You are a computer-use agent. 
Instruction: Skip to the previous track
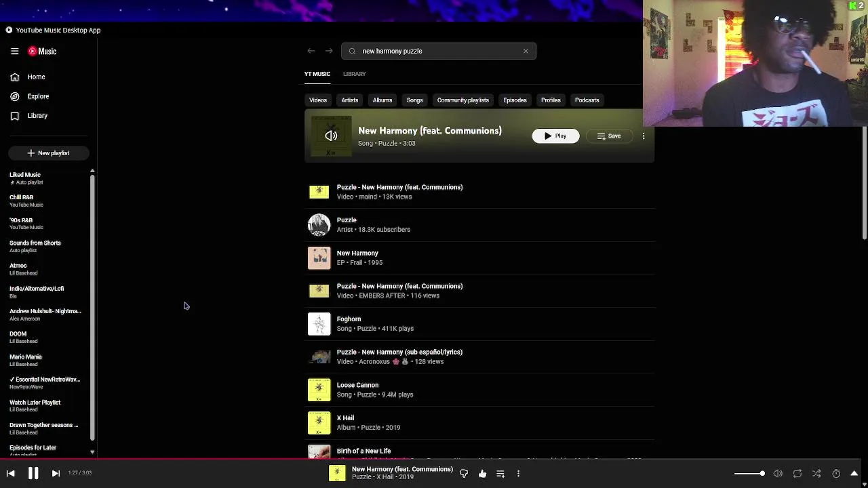click(x=11, y=474)
